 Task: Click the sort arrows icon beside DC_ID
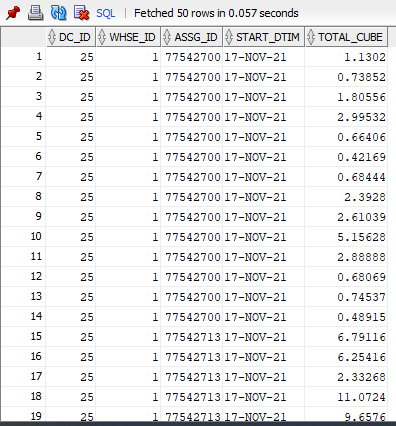[52, 37]
